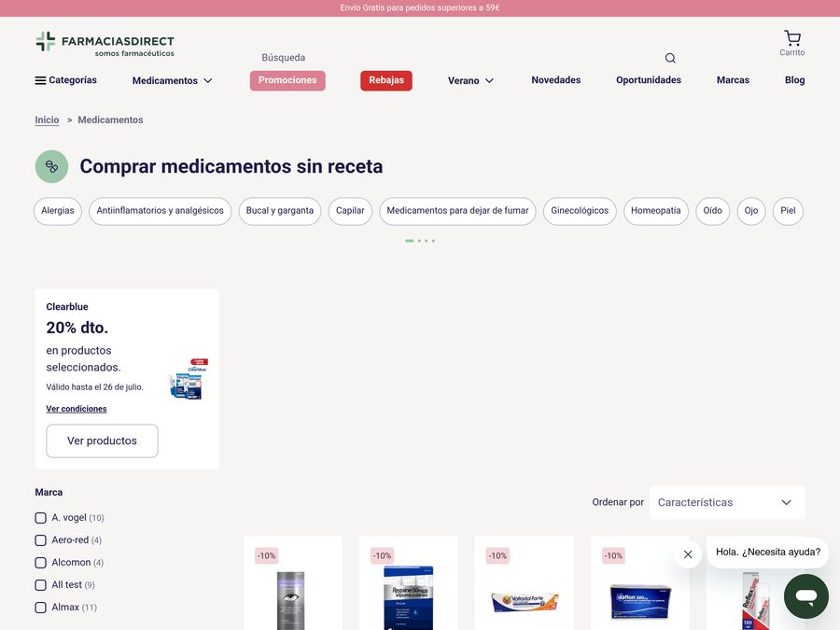Click the Carrito label
840x630 pixels.
click(791, 52)
